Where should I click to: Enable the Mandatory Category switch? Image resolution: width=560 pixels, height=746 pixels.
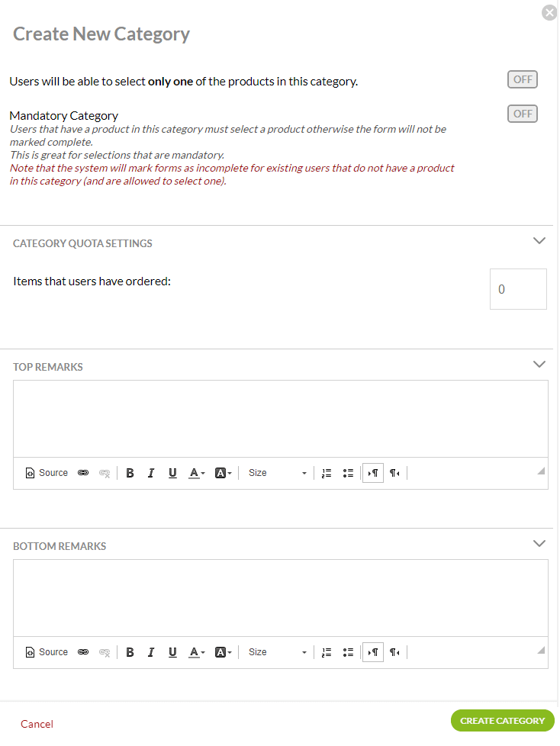pyautogui.click(x=523, y=114)
